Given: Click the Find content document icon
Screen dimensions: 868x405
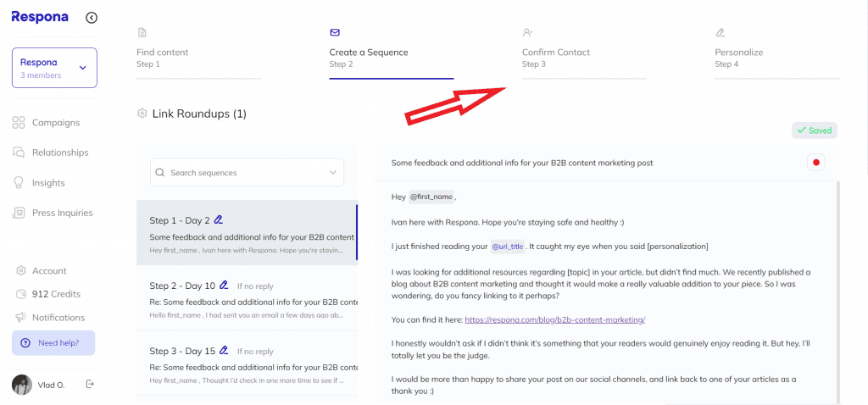Looking at the screenshot, I should tap(142, 33).
